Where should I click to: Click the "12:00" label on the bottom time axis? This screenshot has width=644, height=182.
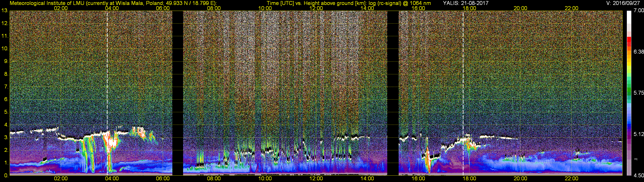[316, 179]
